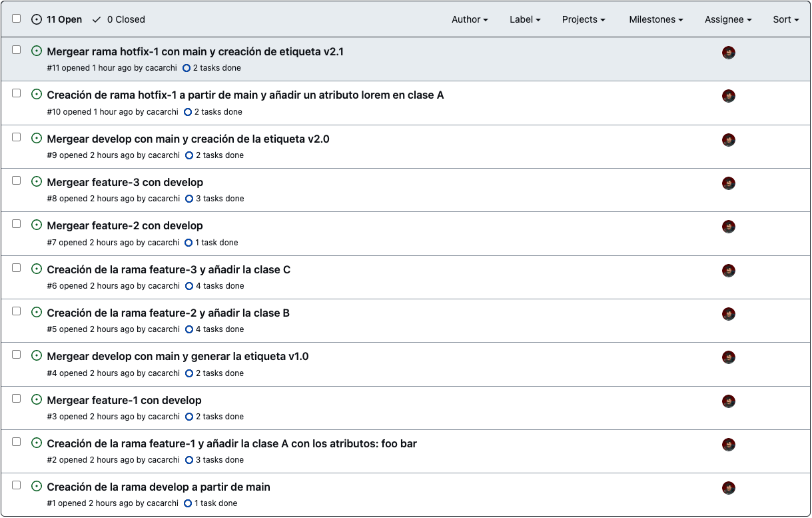Open issue Mergear develop con main generar etiqueta v1.0
Screen dimensions: 812x518
point(178,356)
